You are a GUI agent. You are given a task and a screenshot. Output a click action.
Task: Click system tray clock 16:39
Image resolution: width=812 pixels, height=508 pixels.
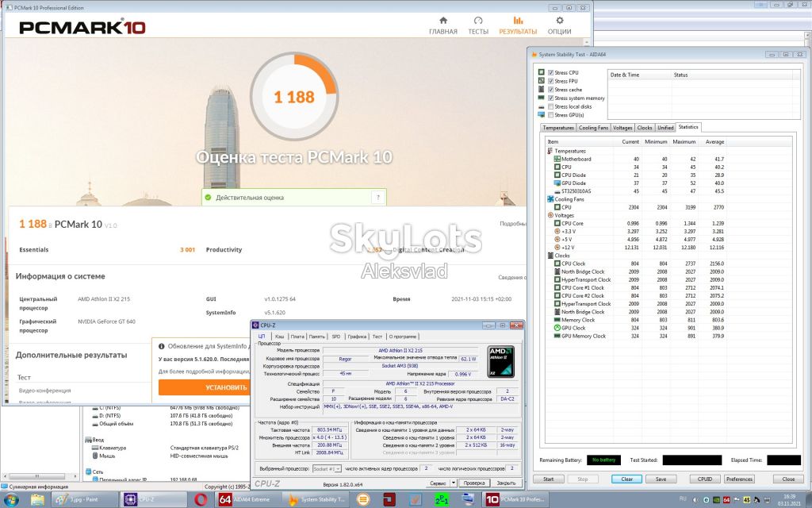tap(790, 497)
